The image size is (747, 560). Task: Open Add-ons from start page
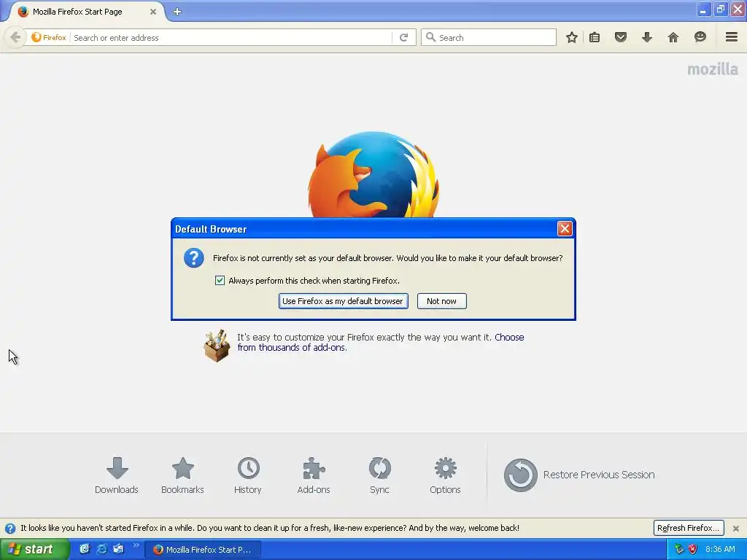(314, 475)
